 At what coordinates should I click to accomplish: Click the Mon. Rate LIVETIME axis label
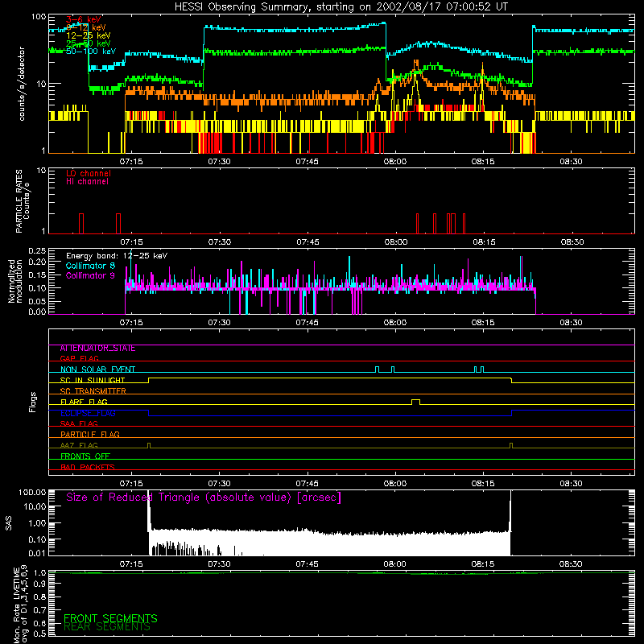click(x=21, y=604)
